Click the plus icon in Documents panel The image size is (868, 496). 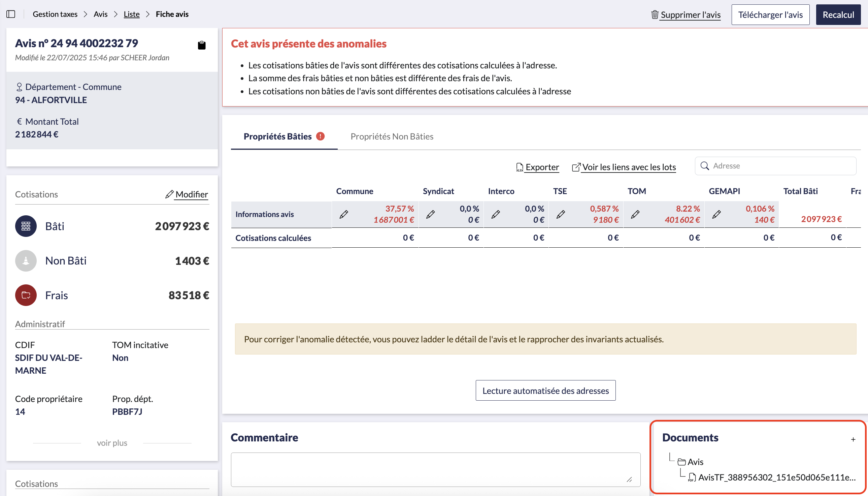coord(853,439)
